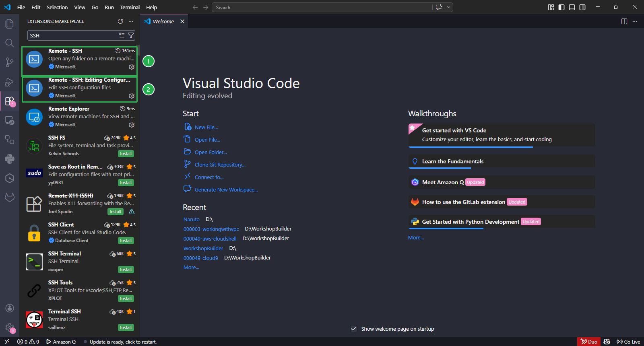This screenshot has height=346, width=644.
Task: Toggle the bottom panel
Action: point(572,7)
